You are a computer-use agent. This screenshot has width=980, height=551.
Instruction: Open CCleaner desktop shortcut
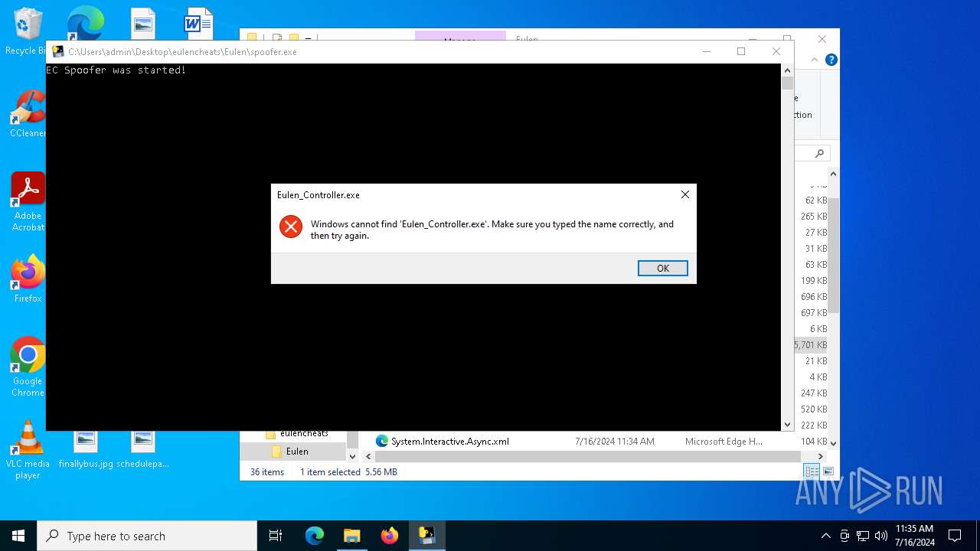pyautogui.click(x=28, y=114)
